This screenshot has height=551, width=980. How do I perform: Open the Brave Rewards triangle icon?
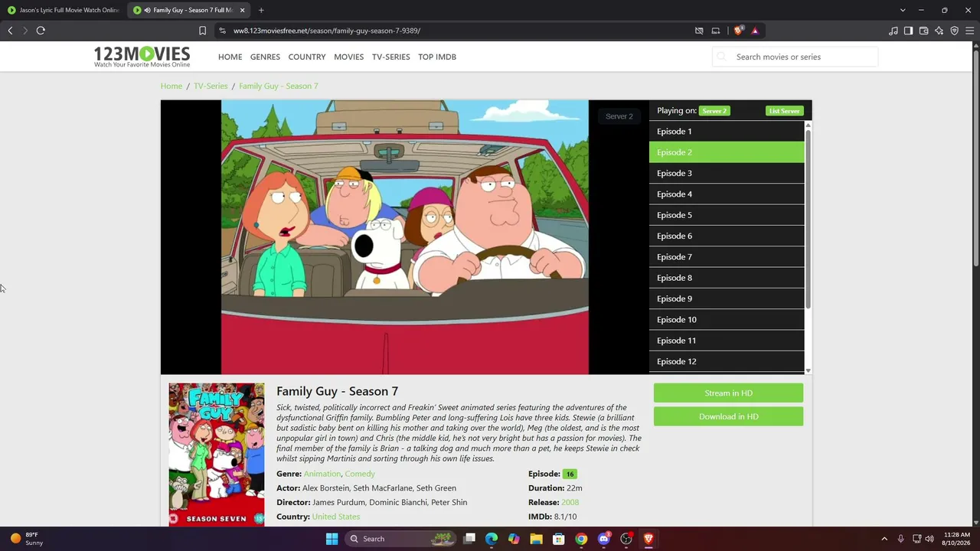click(x=755, y=31)
